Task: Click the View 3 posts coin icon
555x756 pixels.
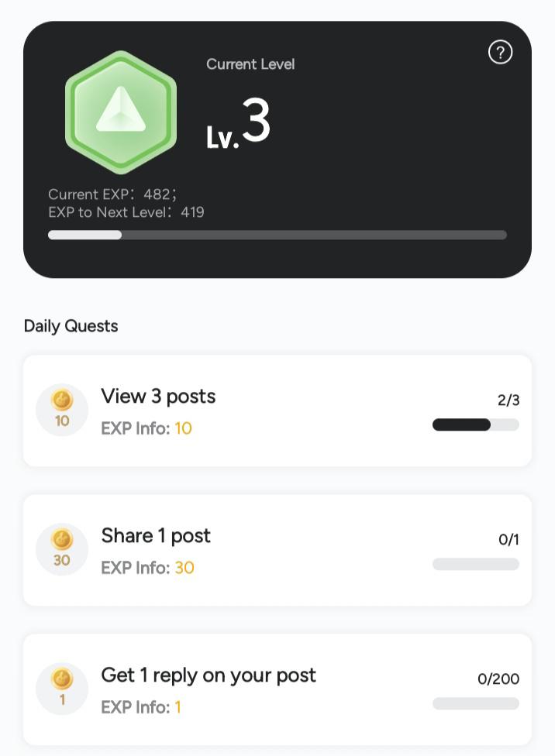Action: (x=62, y=410)
